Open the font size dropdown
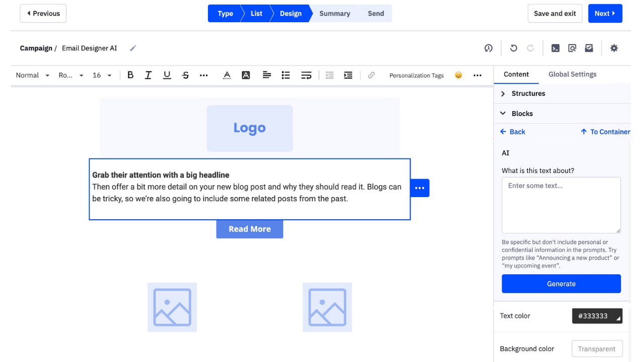 [101, 75]
